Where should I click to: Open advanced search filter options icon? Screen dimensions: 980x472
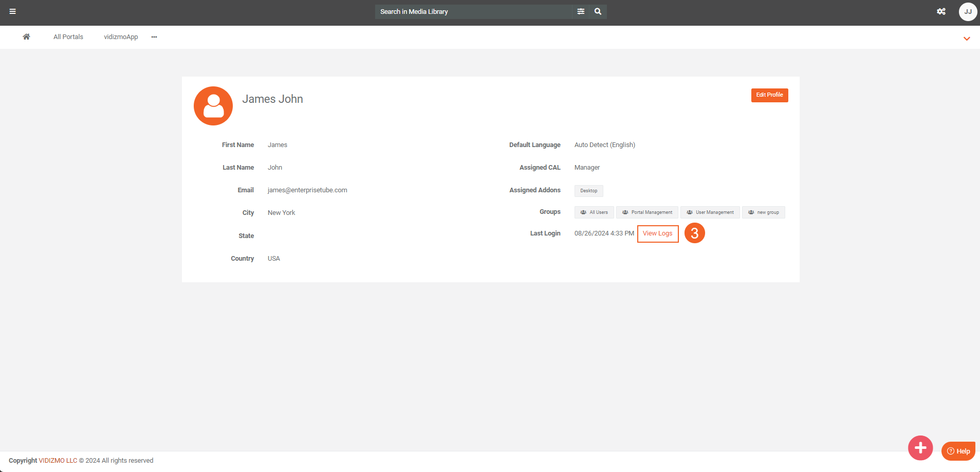tap(581, 11)
